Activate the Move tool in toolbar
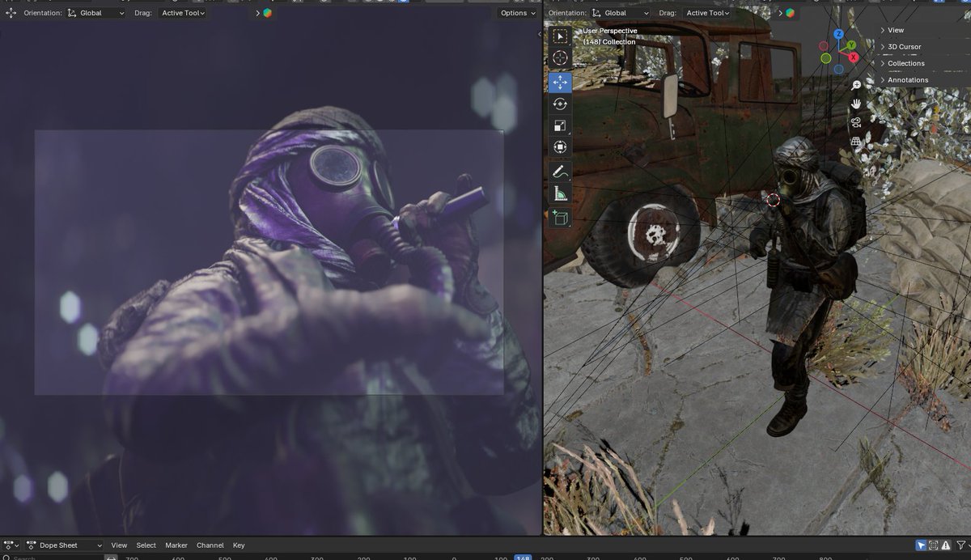This screenshot has width=971, height=560. coord(560,83)
